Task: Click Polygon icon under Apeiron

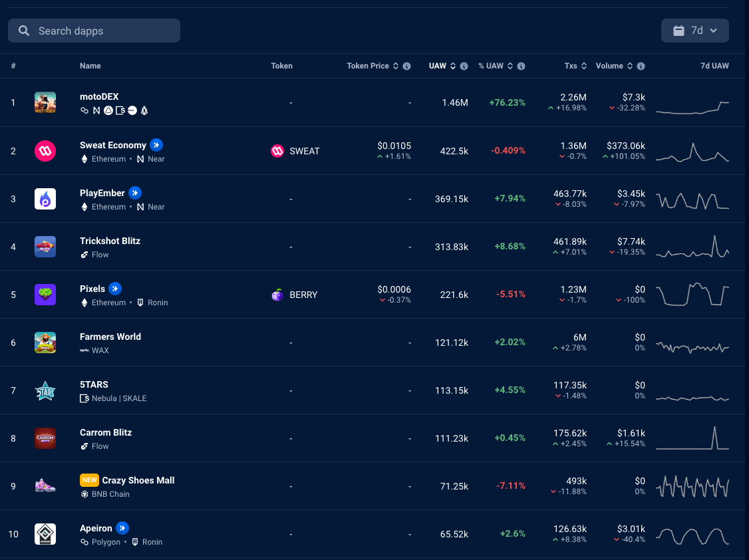Action: [x=84, y=542]
